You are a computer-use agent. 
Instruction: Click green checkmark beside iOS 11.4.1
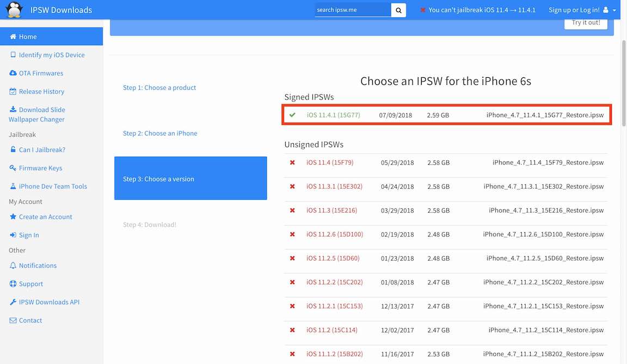tap(292, 115)
